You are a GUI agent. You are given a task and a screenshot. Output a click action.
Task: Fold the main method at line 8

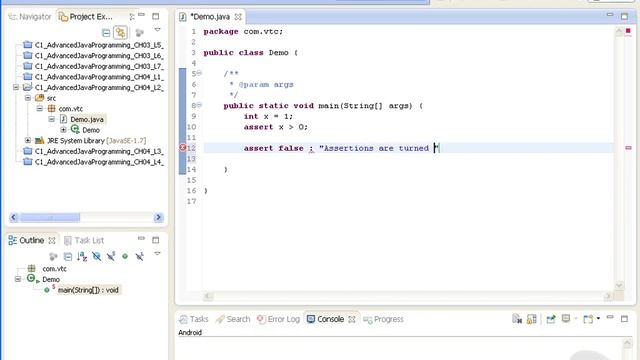click(x=200, y=105)
